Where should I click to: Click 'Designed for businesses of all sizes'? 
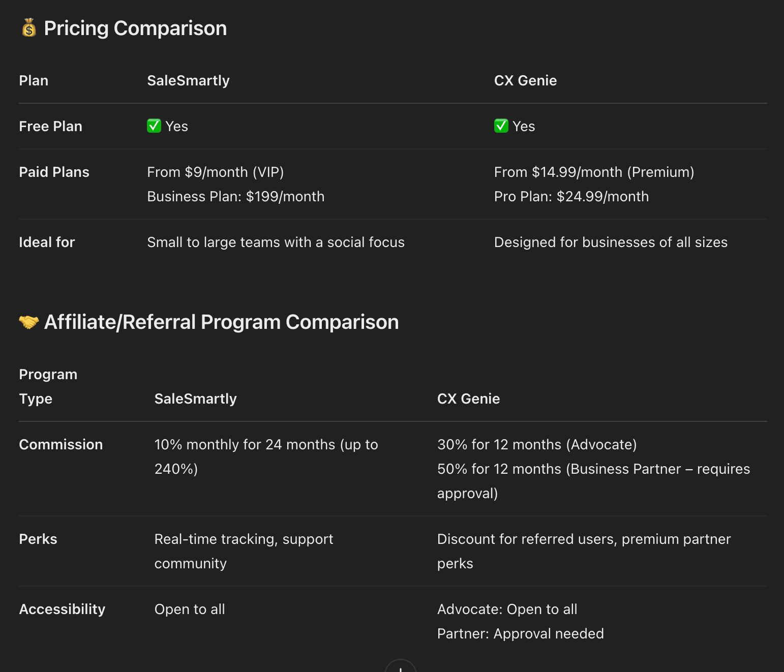click(x=611, y=242)
